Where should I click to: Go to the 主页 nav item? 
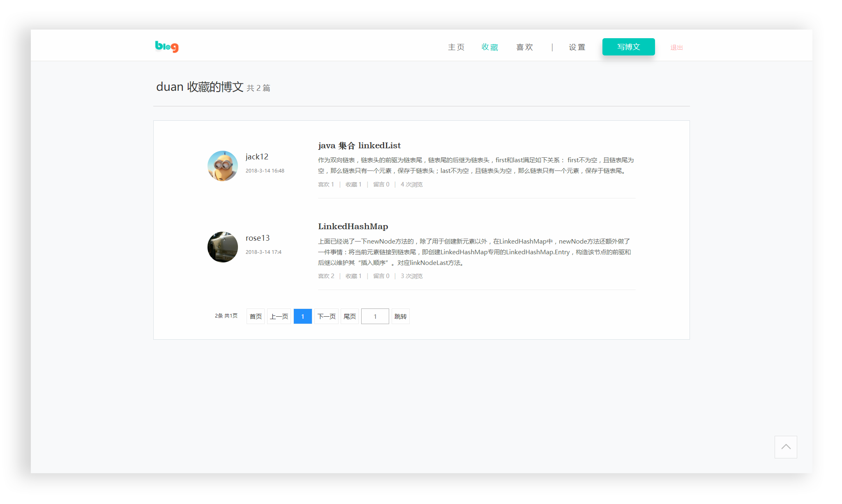(456, 47)
